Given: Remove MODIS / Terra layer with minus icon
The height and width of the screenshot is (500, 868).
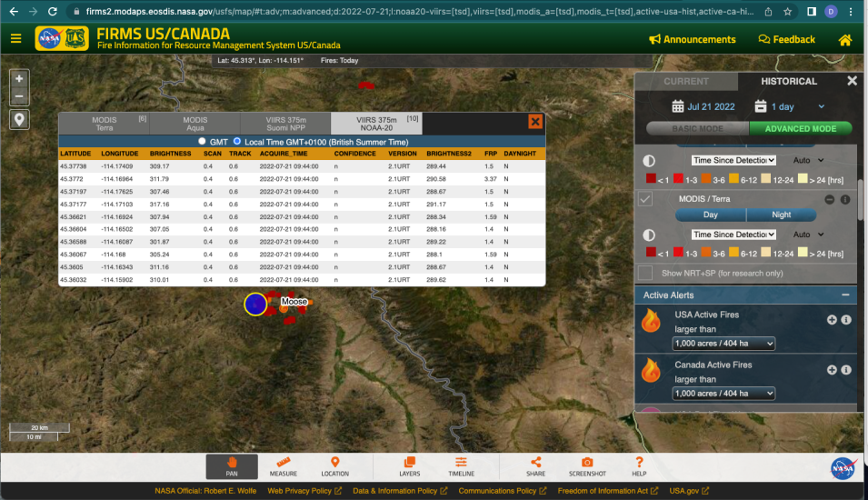Looking at the screenshot, I should (829, 199).
